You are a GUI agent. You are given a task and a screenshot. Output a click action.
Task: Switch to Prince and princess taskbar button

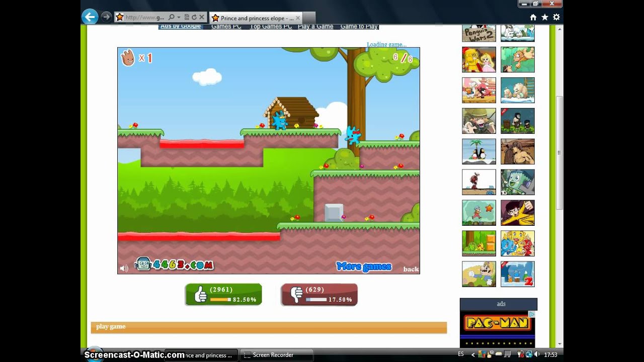[201, 355]
